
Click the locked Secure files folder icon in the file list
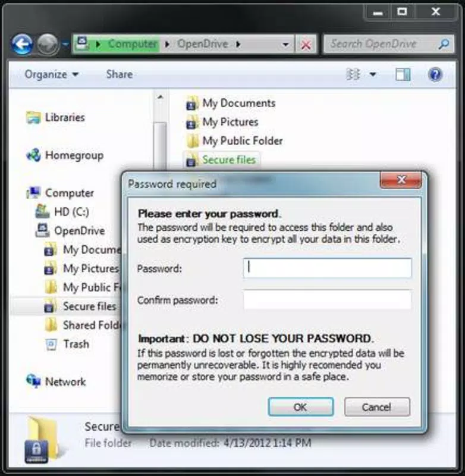click(192, 159)
